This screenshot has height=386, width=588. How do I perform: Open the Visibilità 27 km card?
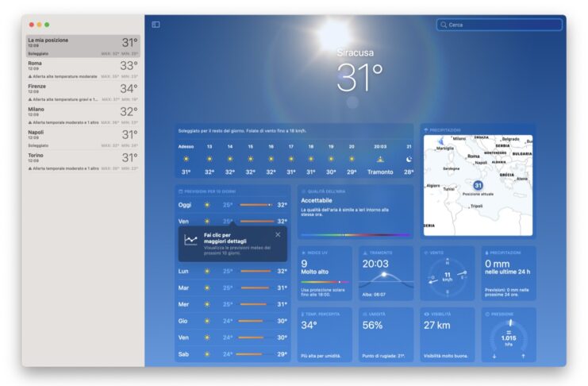coord(448,335)
